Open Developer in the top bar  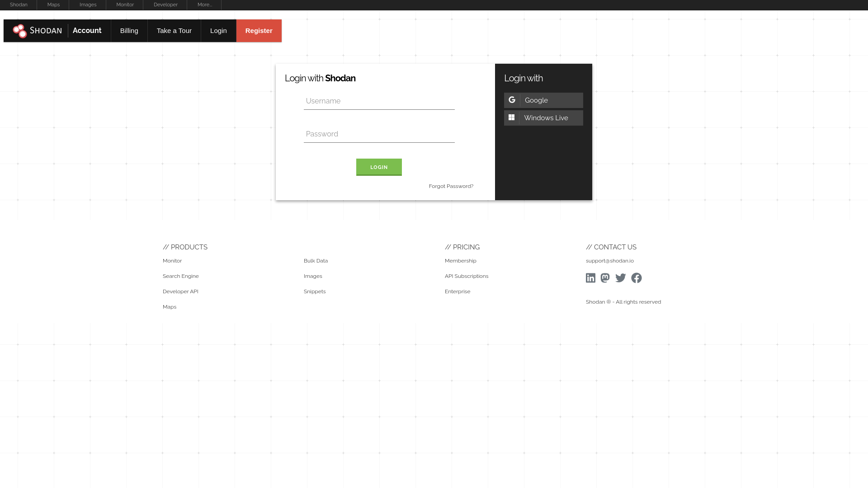(165, 5)
